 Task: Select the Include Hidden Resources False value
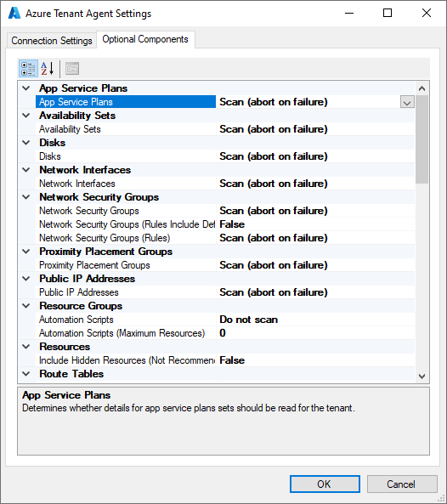tap(315, 360)
